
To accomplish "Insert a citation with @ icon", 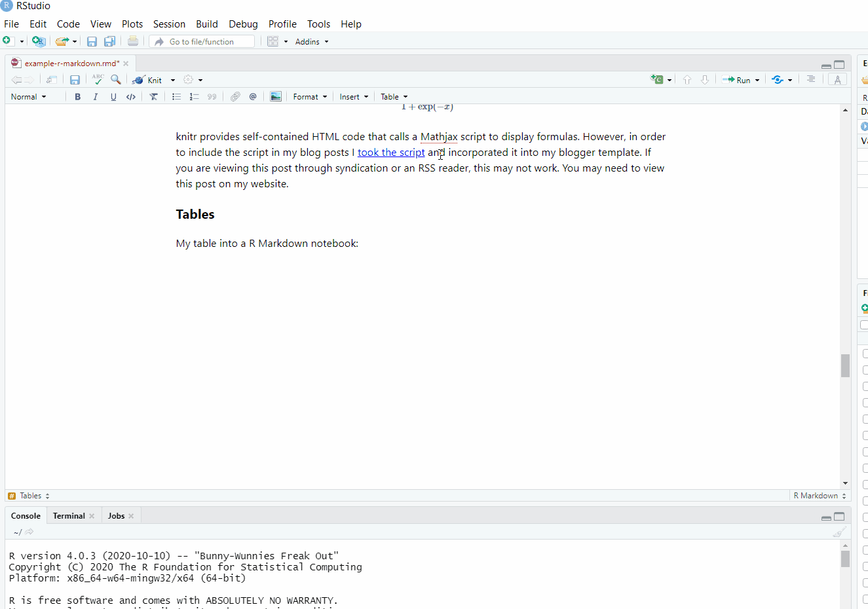I will pos(253,96).
